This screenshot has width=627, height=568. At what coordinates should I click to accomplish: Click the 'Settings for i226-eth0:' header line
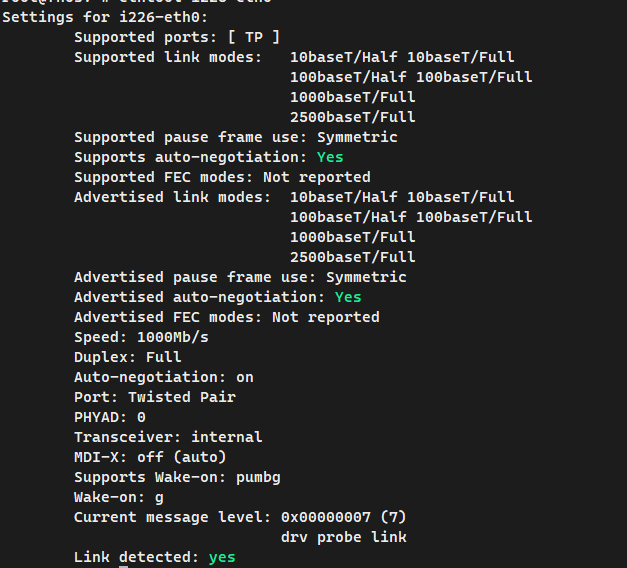[x=105, y=18]
